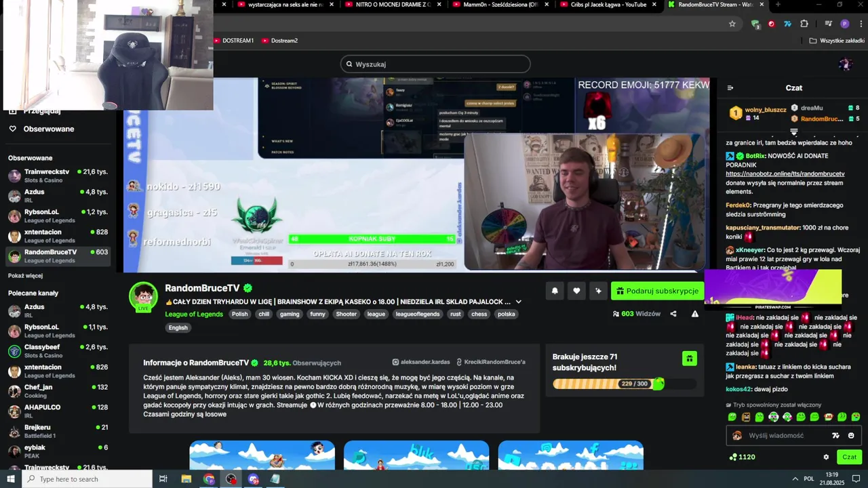The image size is (868, 488).
Task: Click Pokaż więcej to show more channels
Action: [25, 276]
